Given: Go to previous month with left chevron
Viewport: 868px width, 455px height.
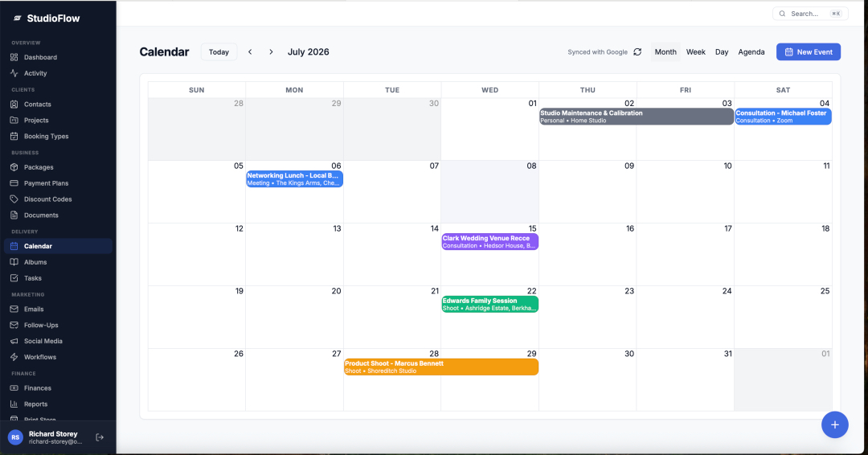Looking at the screenshot, I should 250,52.
